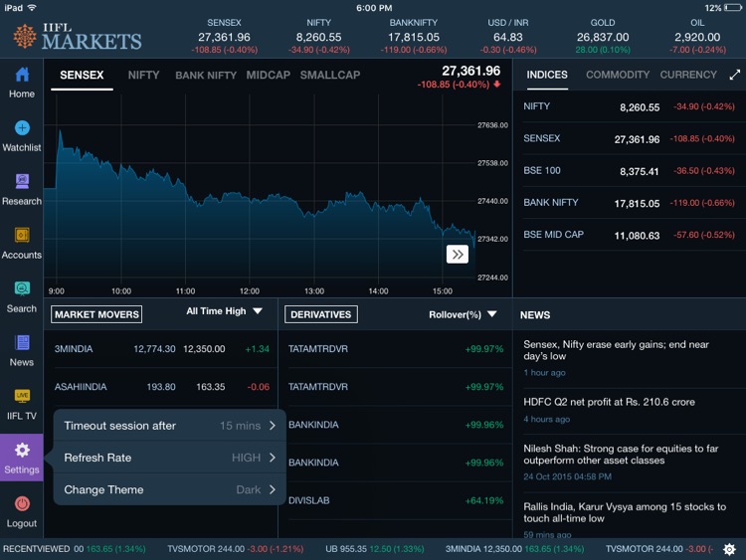The image size is (746, 560).
Task: Click the GOLD quote in header
Action: [603, 36]
